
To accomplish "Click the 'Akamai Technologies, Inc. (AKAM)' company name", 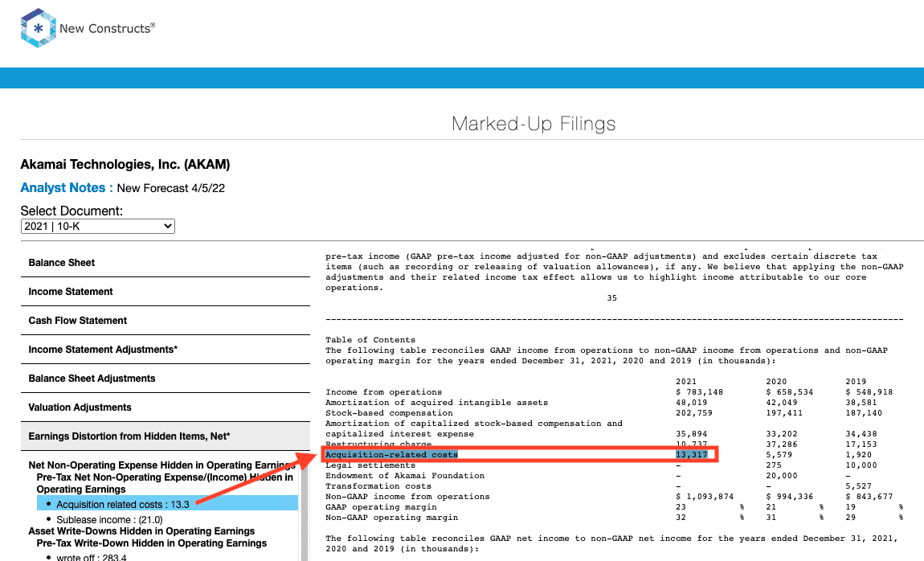I will tap(125, 165).
